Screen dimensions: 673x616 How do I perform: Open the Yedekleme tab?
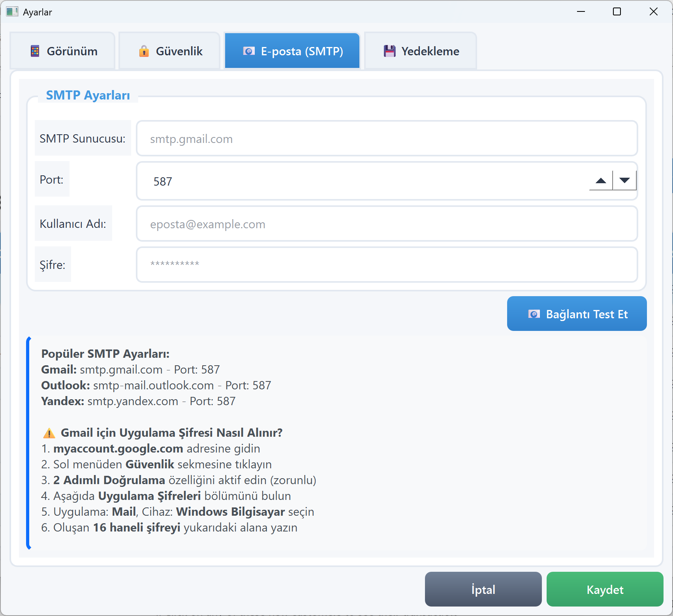point(421,51)
